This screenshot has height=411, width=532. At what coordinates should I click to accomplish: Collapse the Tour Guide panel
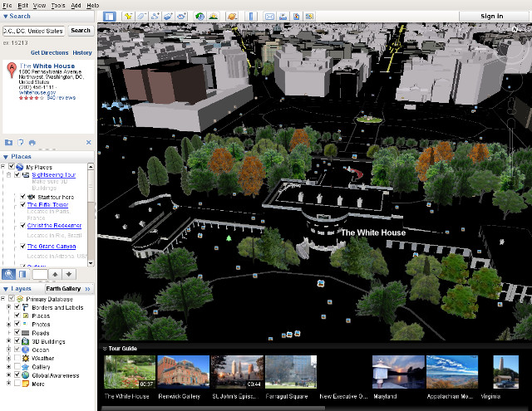click(105, 349)
